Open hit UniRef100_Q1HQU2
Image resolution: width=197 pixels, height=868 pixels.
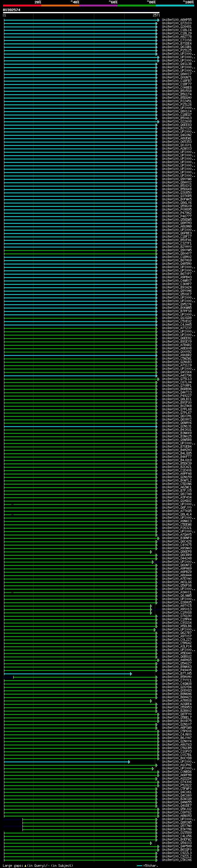coord(177,501)
